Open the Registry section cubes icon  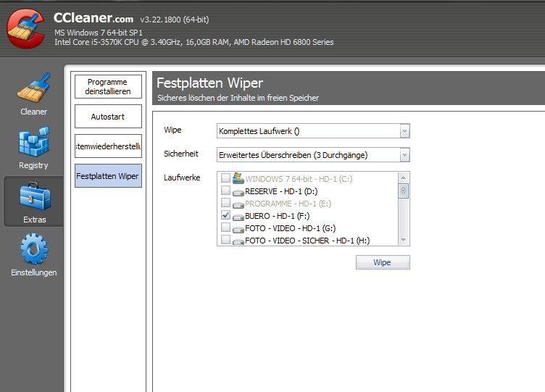(x=34, y=141)
